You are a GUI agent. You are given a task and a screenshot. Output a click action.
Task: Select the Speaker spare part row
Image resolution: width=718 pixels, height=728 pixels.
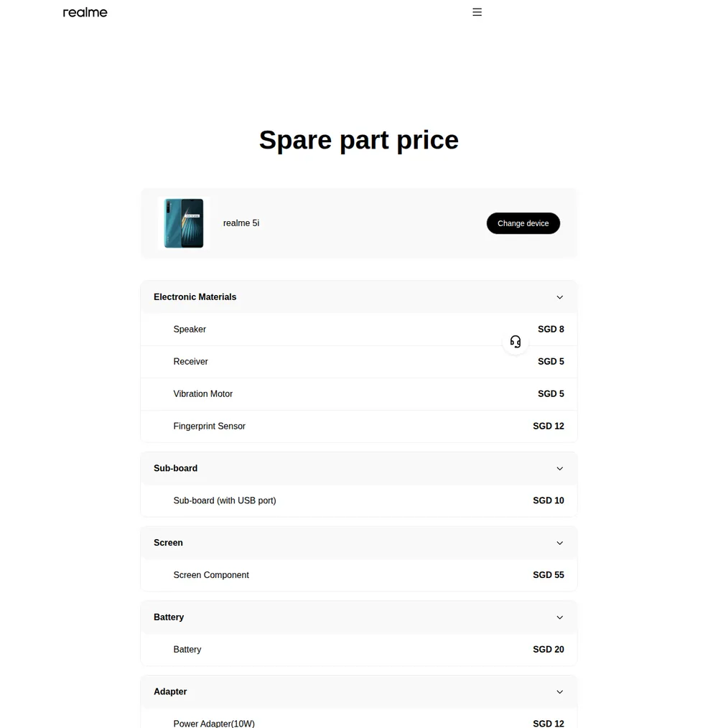[x=358, y=329]
